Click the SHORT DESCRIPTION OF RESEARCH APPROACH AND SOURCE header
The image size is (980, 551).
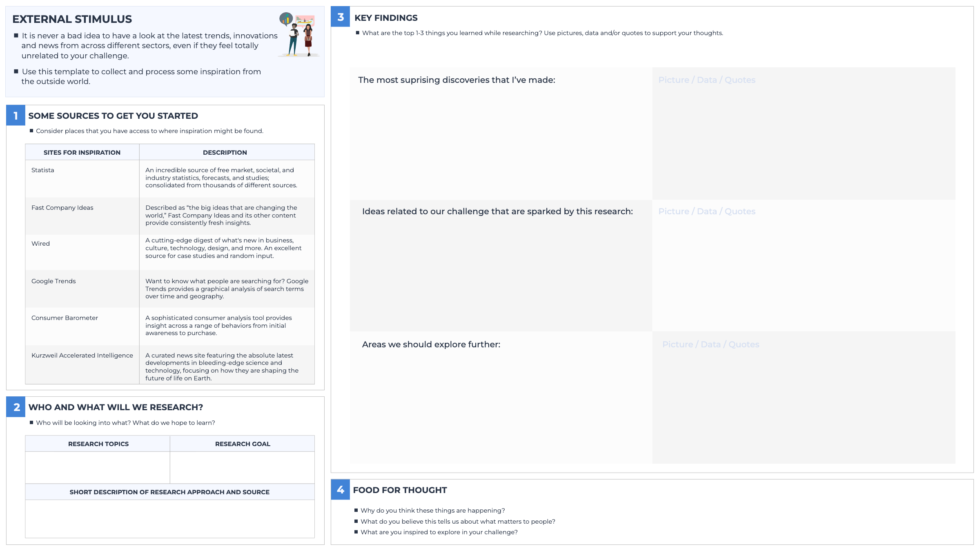tap(170, 492)
